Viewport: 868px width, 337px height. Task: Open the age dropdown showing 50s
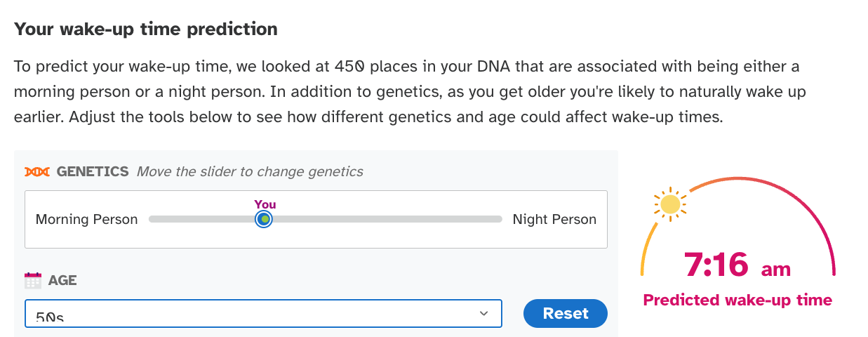tap(263, 313)
